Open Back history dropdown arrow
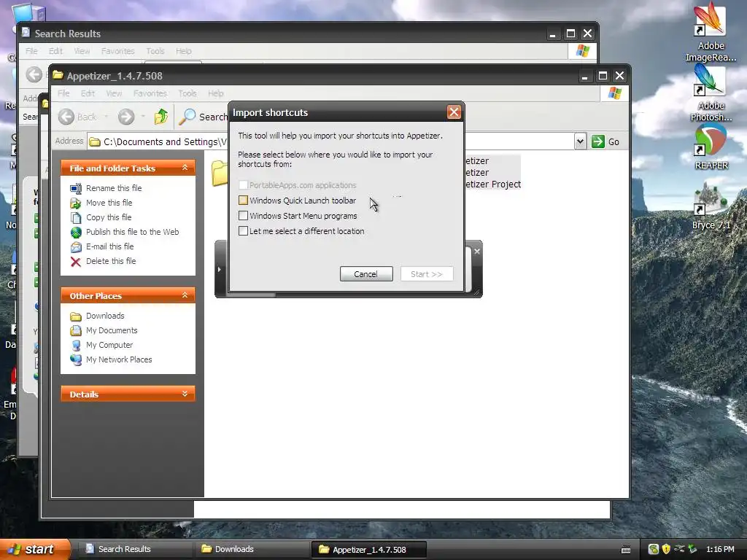The width and height of the screenshot is (747, 560). 107,117
